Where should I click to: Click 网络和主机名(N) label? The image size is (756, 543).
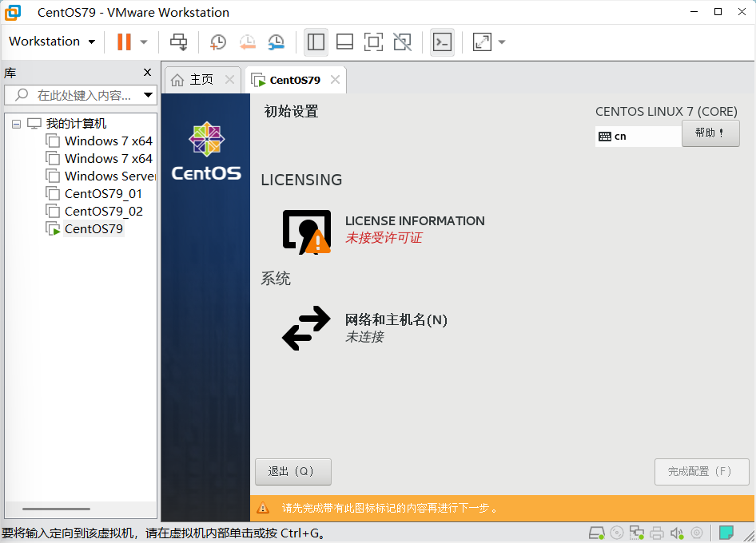(x=396, y=320)
